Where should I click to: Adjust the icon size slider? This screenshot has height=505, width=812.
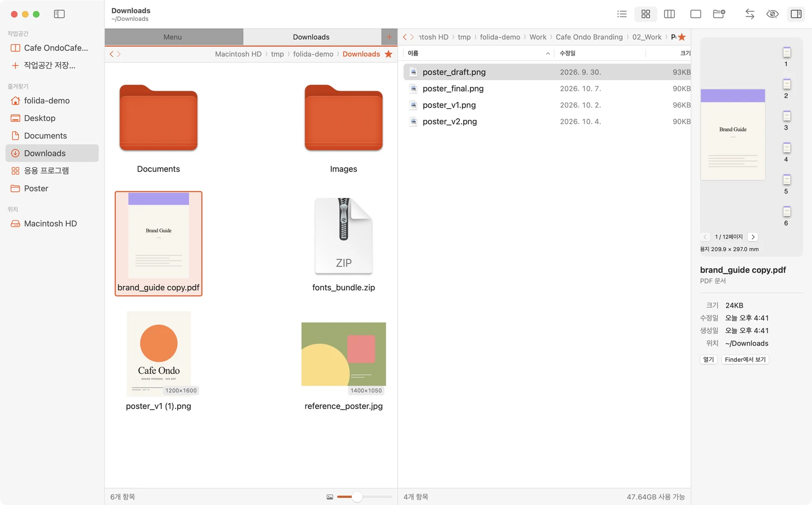coord(357,497)
